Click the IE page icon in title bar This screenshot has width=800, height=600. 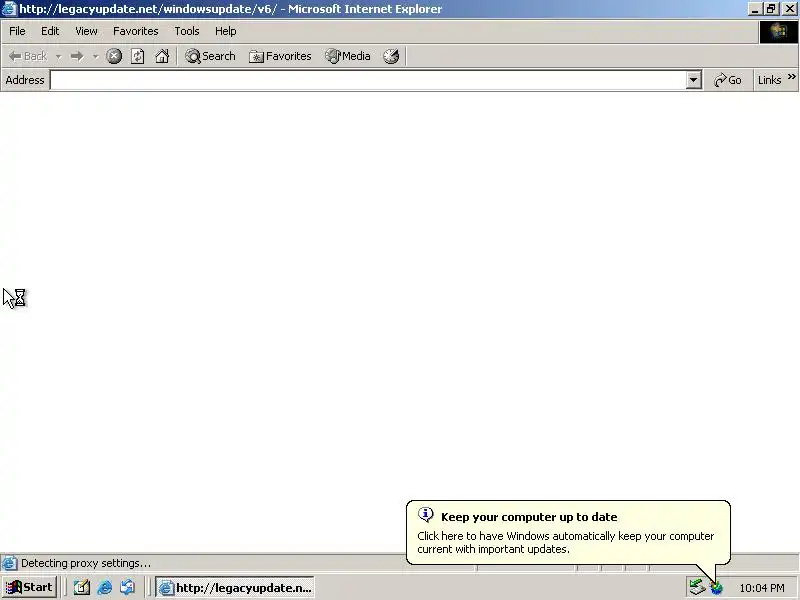click(9, 9)
